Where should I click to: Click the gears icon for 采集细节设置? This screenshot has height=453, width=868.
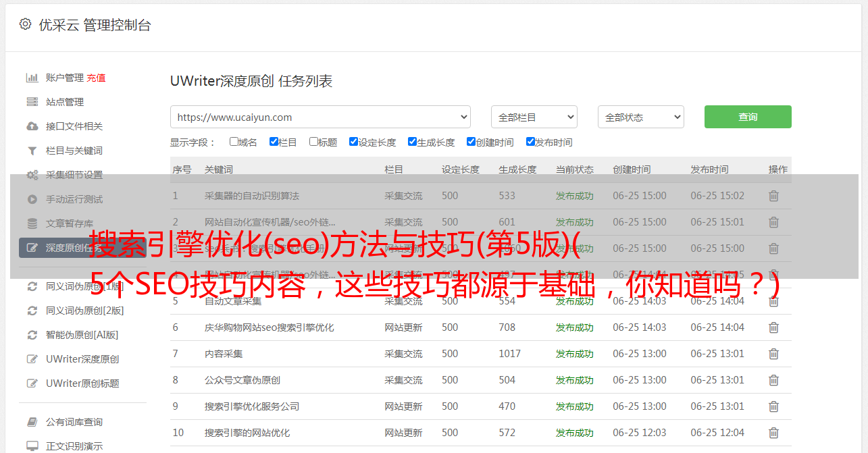pos(32,175)
